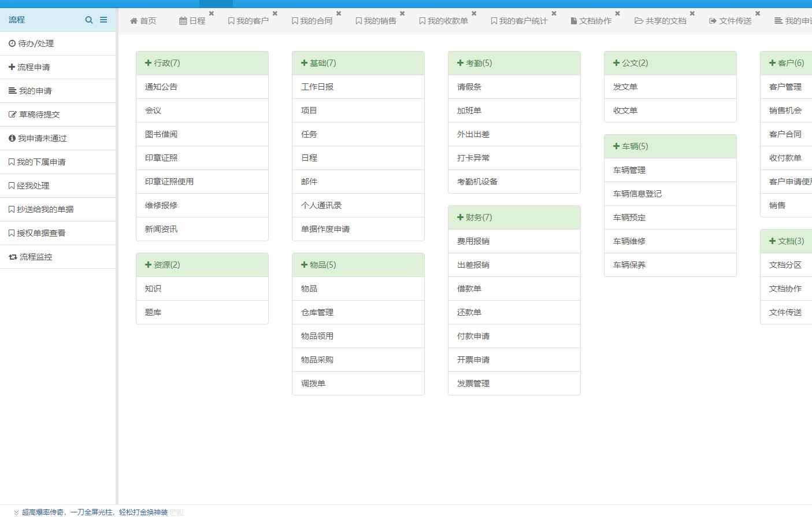The width and height of the screenshot is (812, 517).
Task: Select the 共享的文档 tab
Action: pos(661,21)
